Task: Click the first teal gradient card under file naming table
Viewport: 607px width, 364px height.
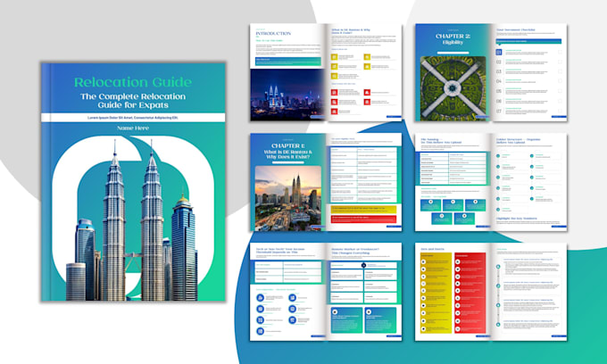Action: pos(430,205)
